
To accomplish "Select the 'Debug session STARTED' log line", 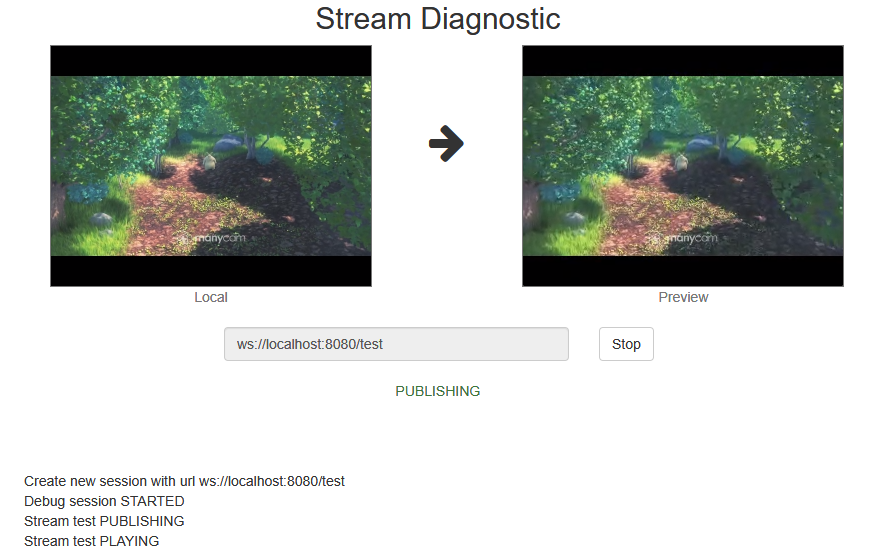I will coord(104,501).
